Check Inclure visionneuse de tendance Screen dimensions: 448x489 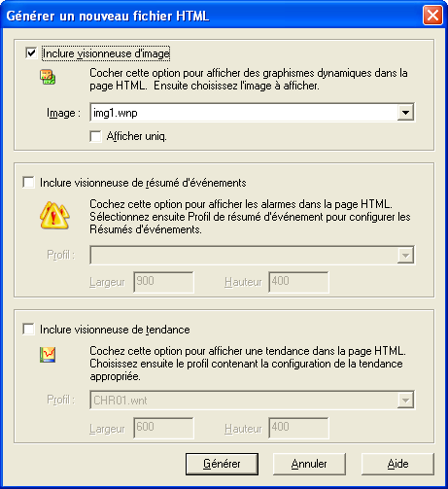(x=29, y=330)
